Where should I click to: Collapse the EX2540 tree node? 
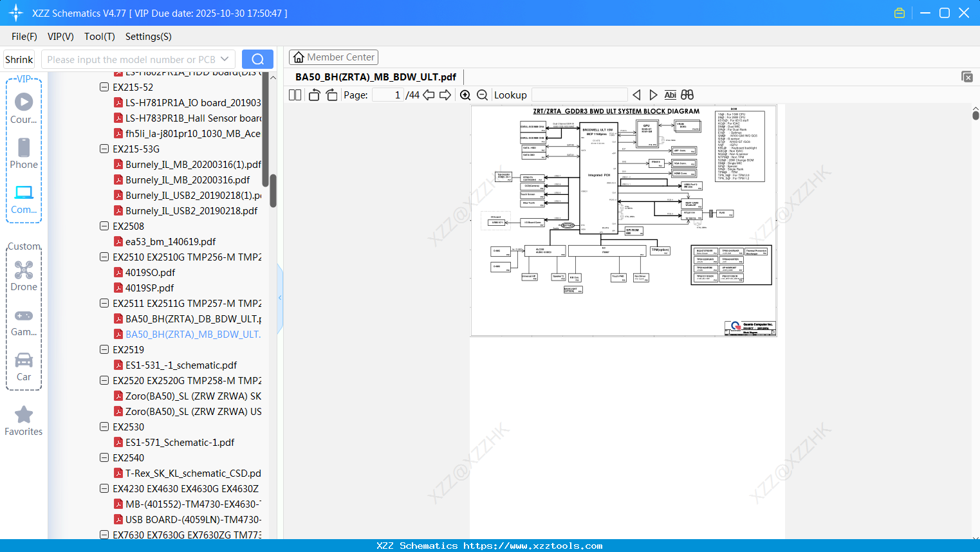pyautogui.click(x=104, y=457)
